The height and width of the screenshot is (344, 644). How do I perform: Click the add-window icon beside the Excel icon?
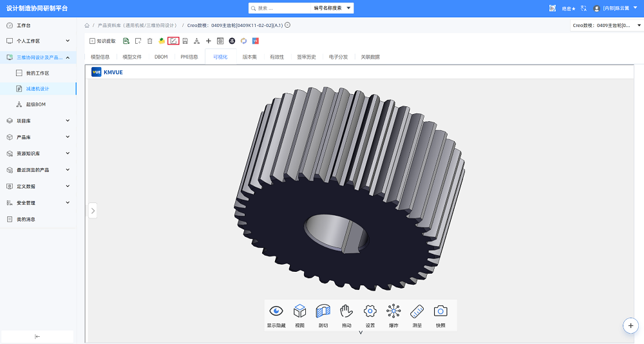click(x=138, y=41)
